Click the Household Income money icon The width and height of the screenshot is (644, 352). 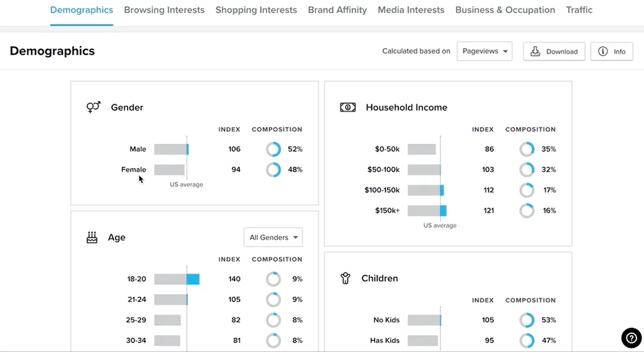pyautogui.click(x=348, y=107)
